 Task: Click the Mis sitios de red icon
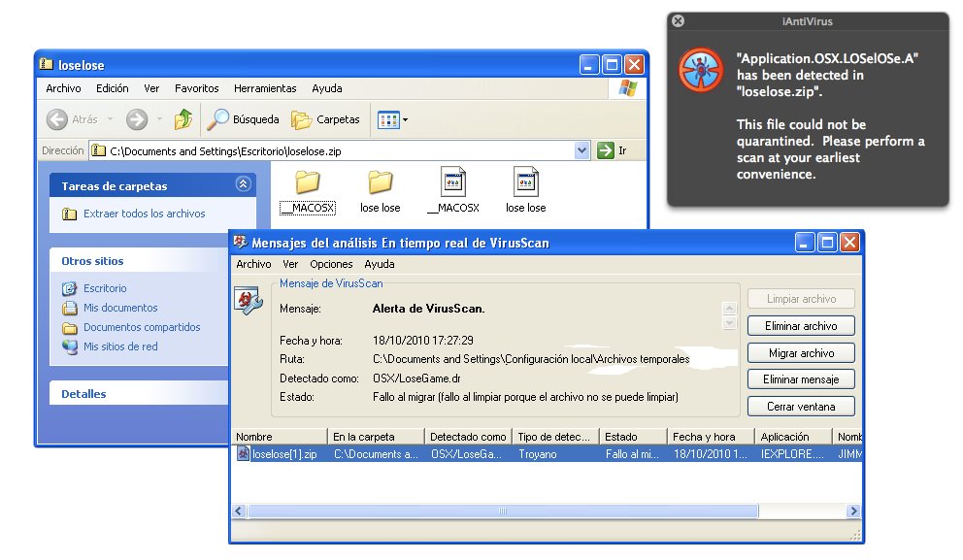[x=69, y=346]
